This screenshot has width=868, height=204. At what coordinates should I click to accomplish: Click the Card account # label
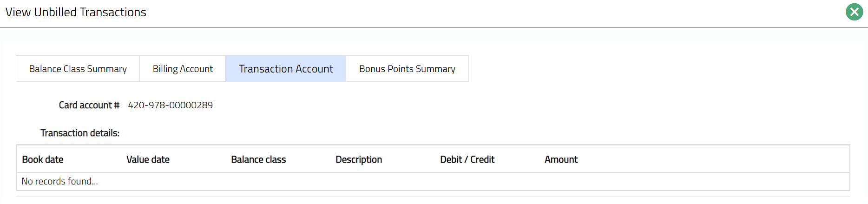pyautogui.click(x=89, y=105)
